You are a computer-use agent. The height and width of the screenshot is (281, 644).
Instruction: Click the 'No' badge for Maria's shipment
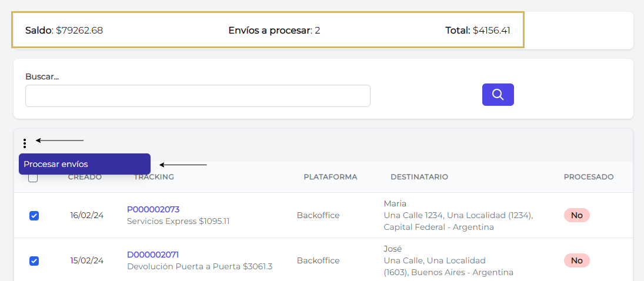click(576, 215)
